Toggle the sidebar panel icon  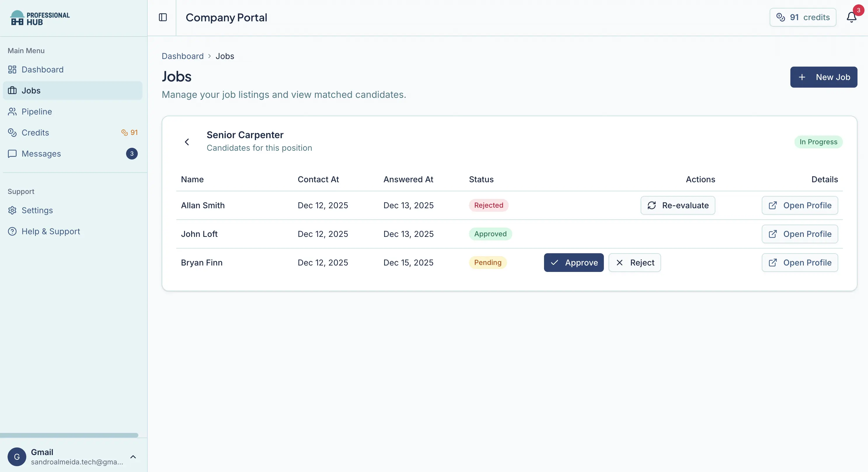[163, 17]
